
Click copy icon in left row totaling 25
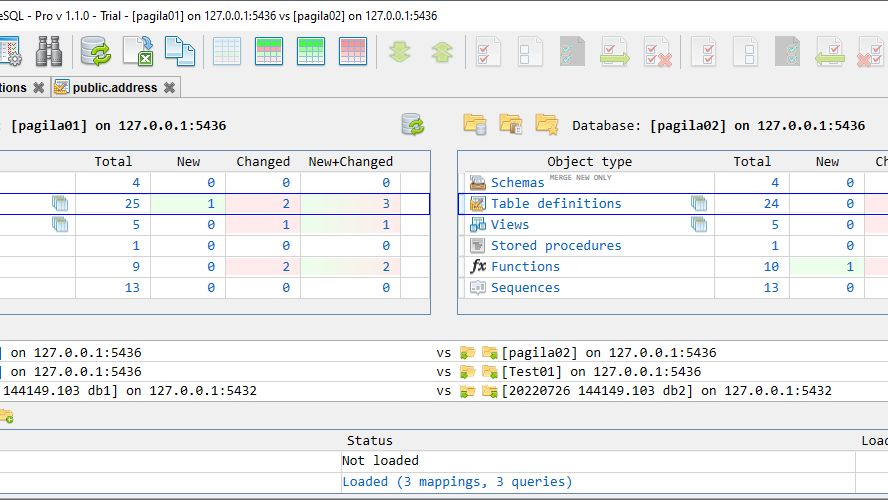point(59,203)
